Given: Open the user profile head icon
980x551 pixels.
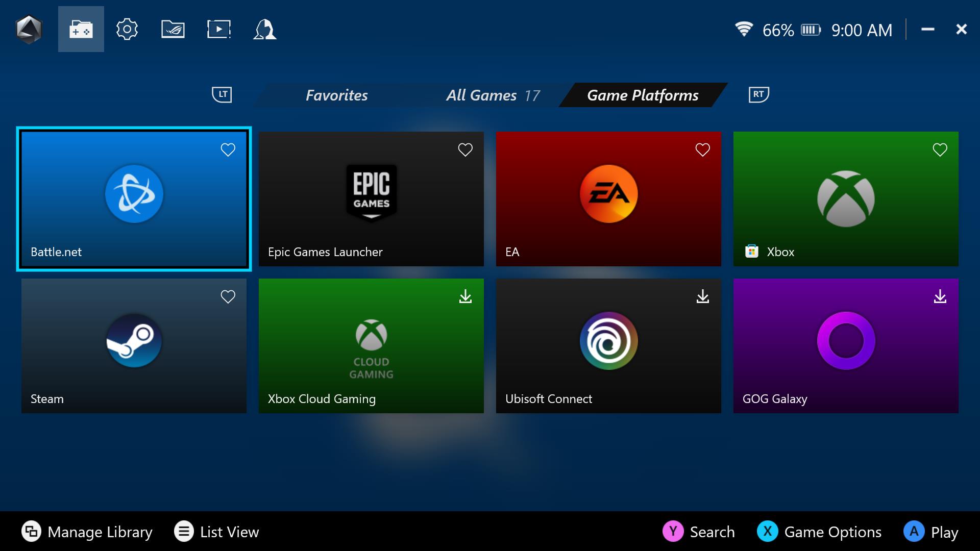Looking at the screenshot, I should coord(265,29).
